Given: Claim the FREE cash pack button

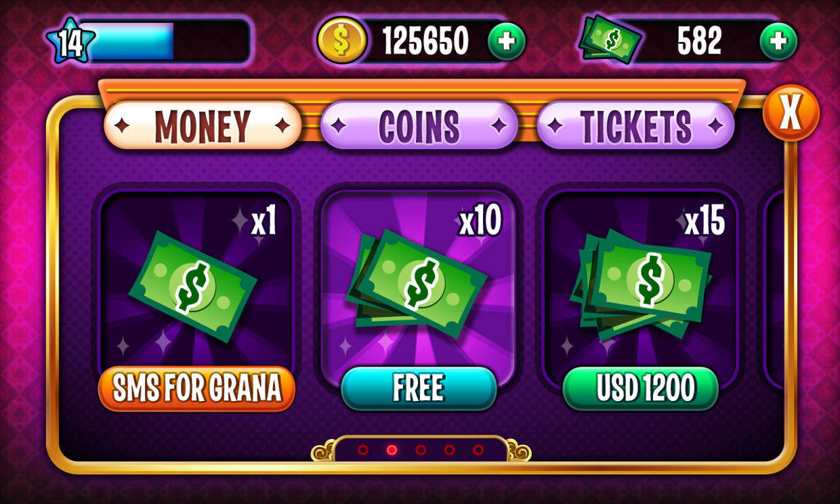Looking at the screenshot, I should (419, 388).
